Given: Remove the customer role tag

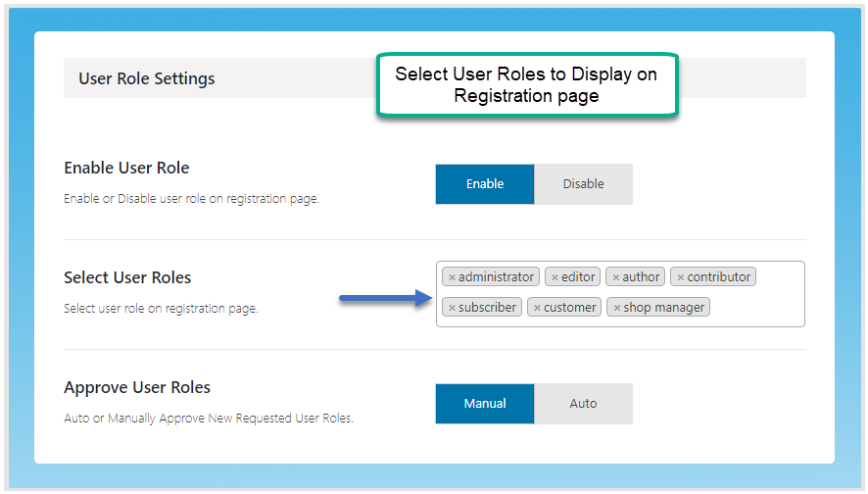Looking at the screenshot, I should [537, 308].
